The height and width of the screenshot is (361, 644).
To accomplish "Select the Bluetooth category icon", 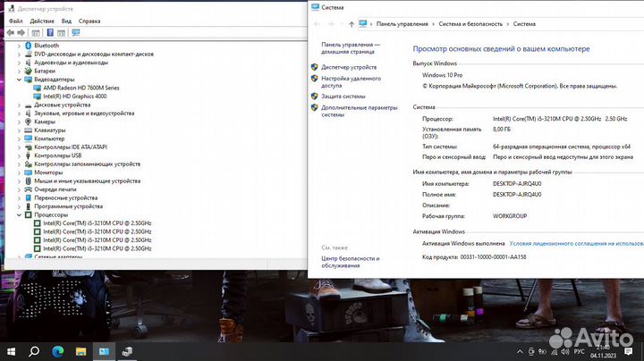I will click(28, 46).
